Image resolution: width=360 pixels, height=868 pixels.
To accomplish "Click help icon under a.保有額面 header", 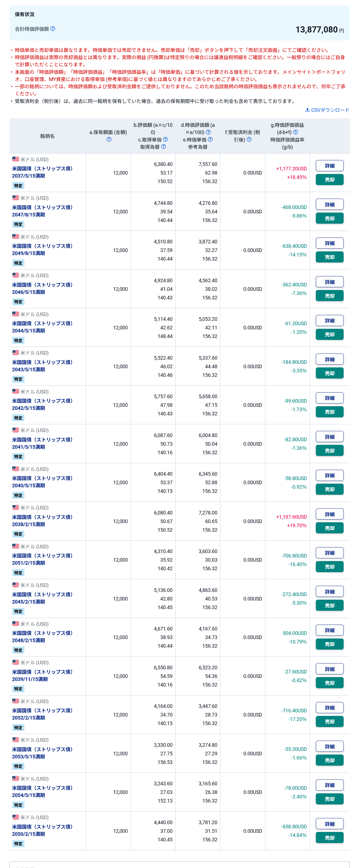I will [109, 140].
